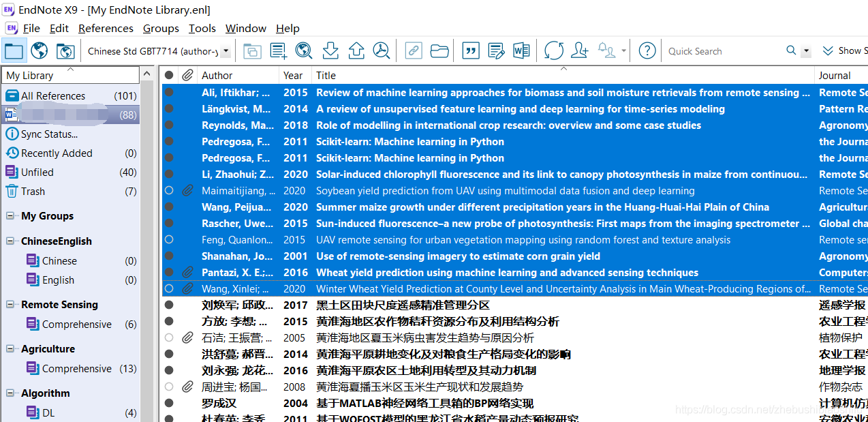Click the Find Full Text PDF icon
The image size is (868, 422).
click(382, 51)
